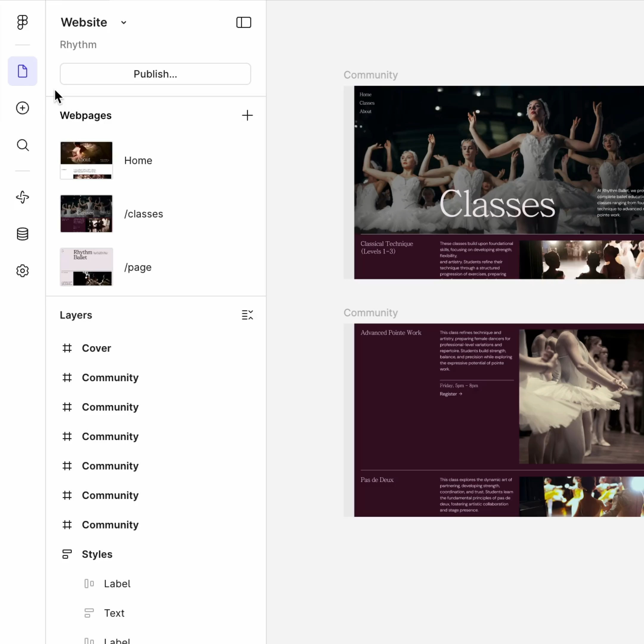Select the file pages icon in sidebar
Viewport: 644px width, 644px height.
pyautogui.click(x=22, y=71)
